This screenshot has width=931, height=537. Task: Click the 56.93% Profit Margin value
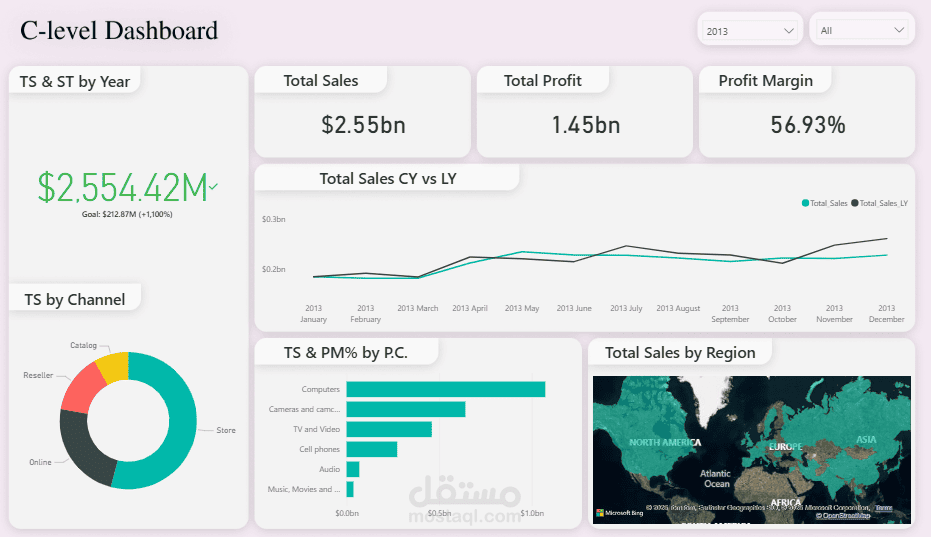pyautogui.click(x=808, y=125)
